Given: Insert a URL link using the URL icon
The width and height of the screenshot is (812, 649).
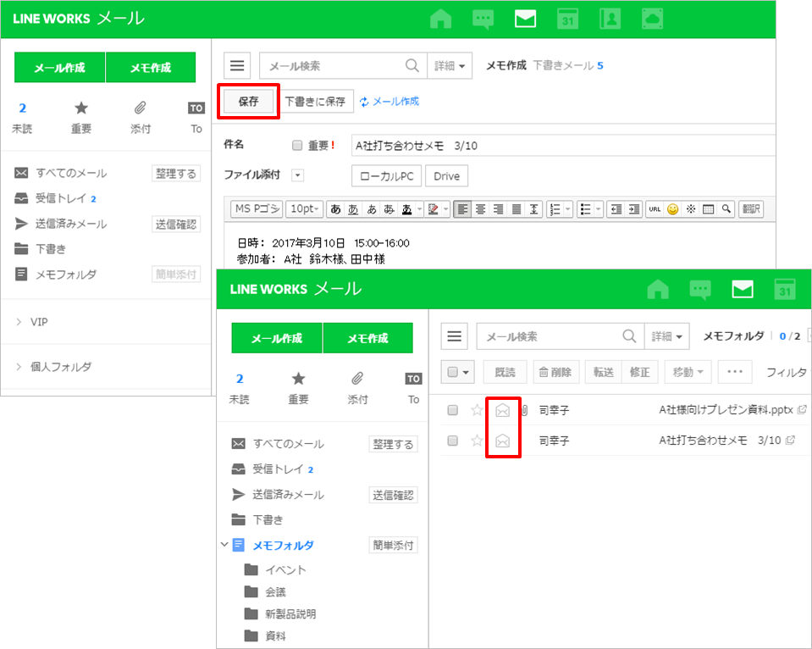Looking at the screenshot, I should point(655,209).
